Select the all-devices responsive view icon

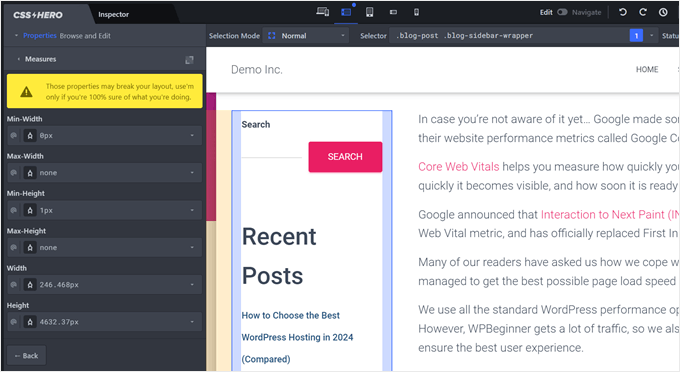322,12
